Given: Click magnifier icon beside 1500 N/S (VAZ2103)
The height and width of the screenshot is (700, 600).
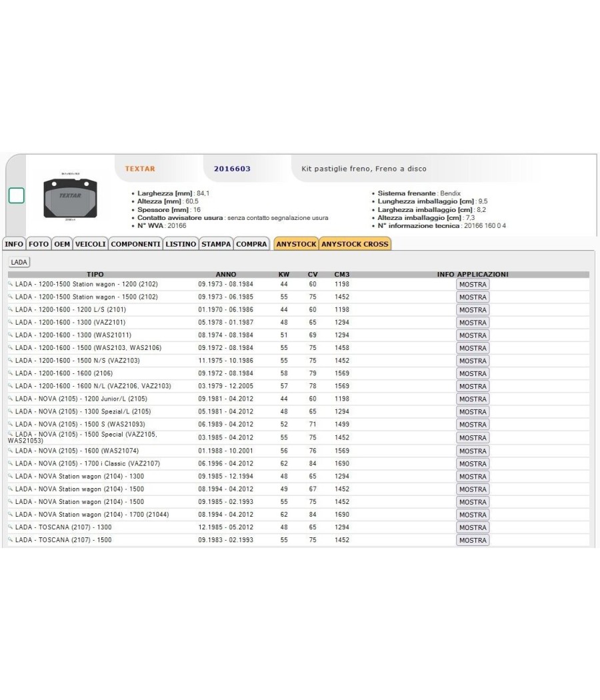Looking at the screenshot, I should [x=11, y=360].
